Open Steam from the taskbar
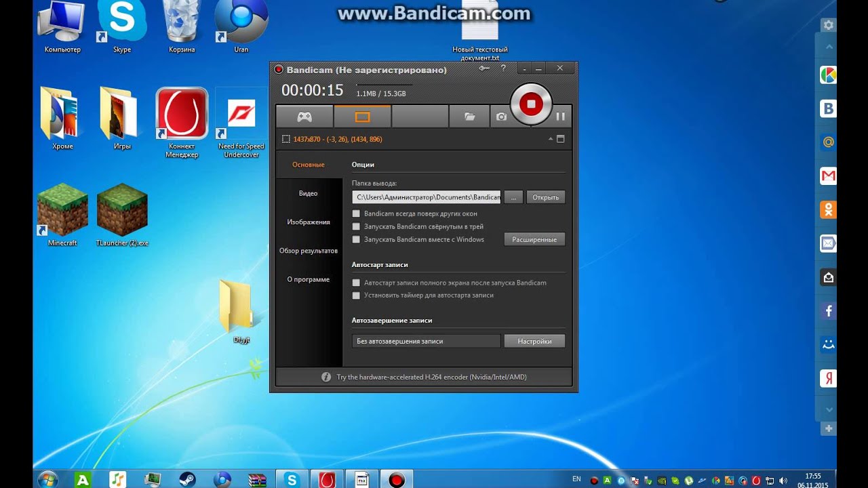The image size is (868, 488). (x=187, y=479)
